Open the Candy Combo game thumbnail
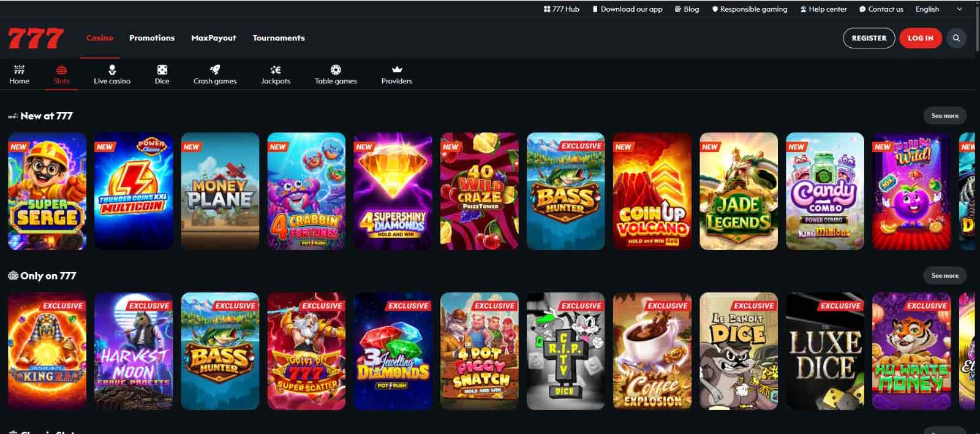 click(825, 191)
